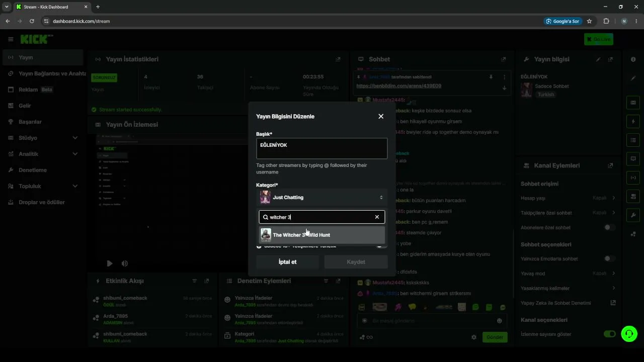This screenshot has height=362, width=644.
Task: Open Yasaklanmış kelimeler setting
Action: [x=568, y=289]
